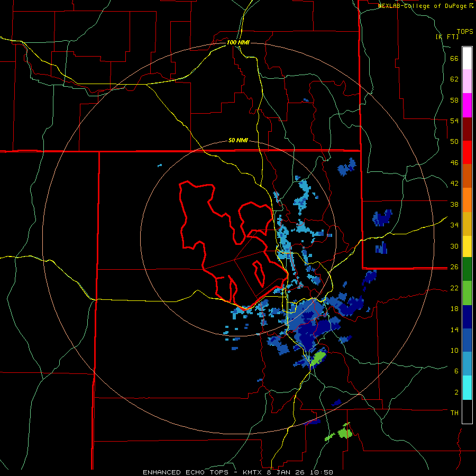Click the legend value 34
This screenshot has height=476, width=476.
coord(454,225)
